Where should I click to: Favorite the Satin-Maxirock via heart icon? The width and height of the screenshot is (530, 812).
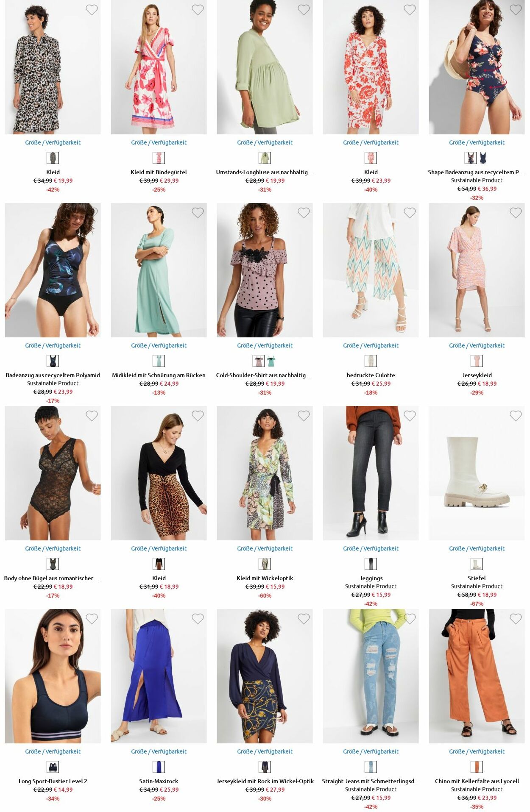pos(198,619)
